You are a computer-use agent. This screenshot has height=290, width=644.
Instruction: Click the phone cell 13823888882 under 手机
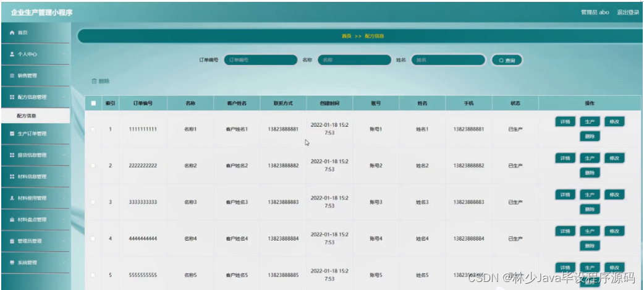tap(468, 166)
